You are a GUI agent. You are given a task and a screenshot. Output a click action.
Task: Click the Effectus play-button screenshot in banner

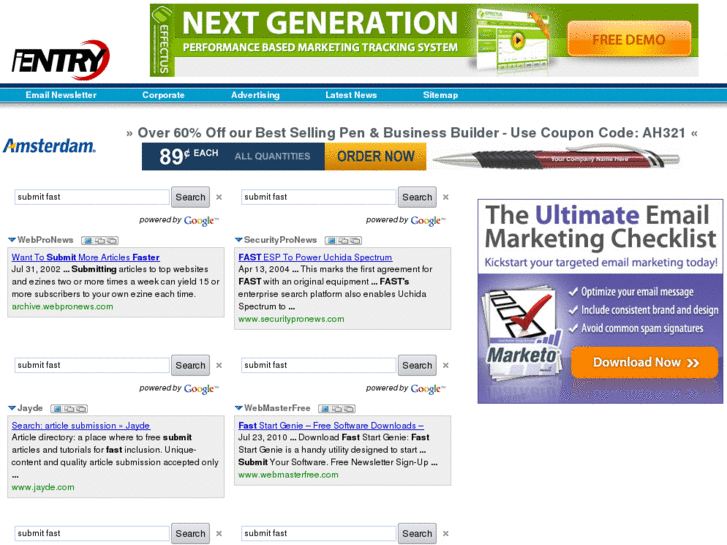click(512, 42)
